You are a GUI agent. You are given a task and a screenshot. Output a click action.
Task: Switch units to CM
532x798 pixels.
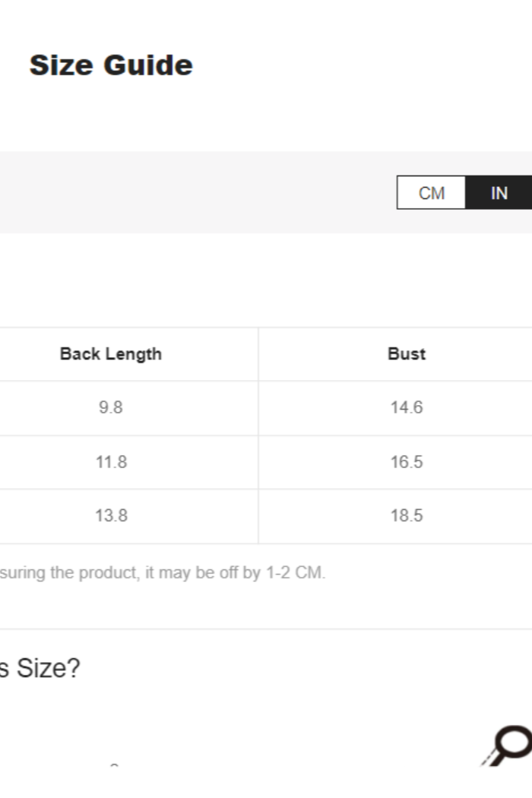(x=431, y=193)
